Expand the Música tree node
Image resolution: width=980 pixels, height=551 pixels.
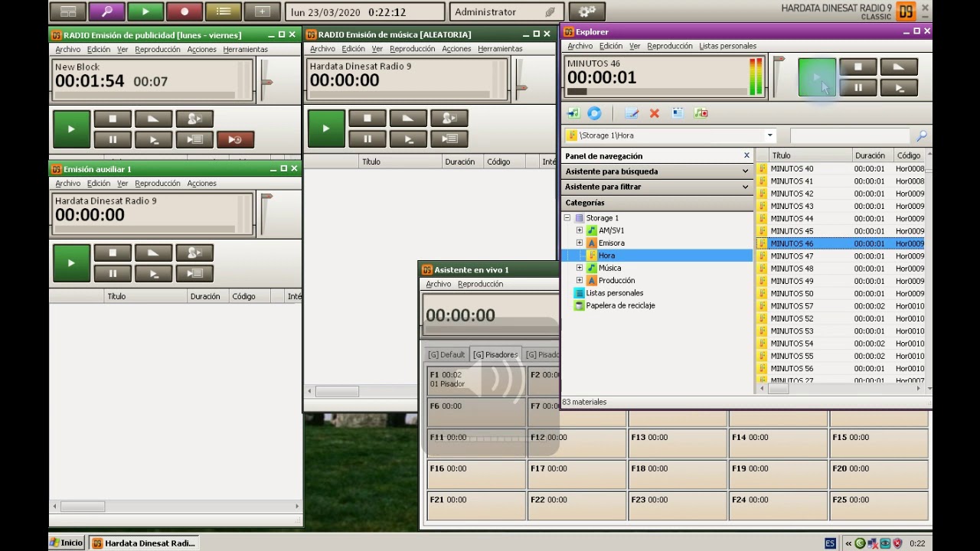pos(580,268)
